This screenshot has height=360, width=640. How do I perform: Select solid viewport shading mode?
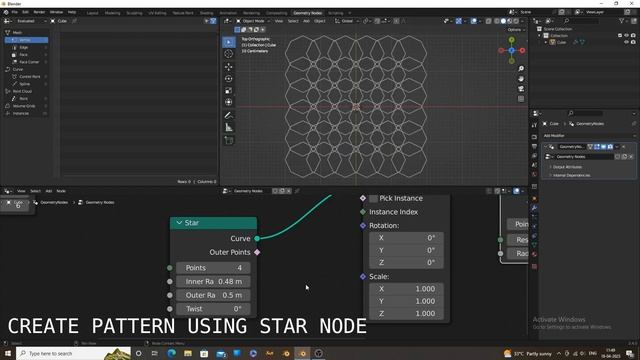click(x=503, y=21)
